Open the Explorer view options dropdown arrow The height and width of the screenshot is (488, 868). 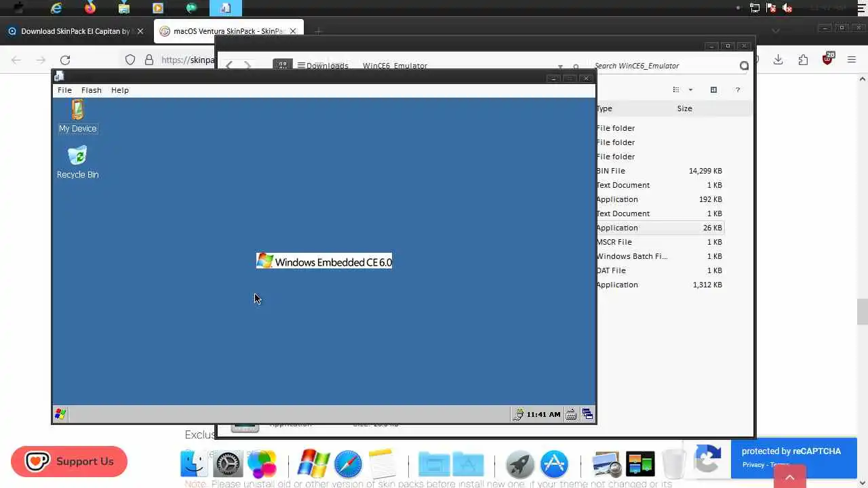point(690,90)
